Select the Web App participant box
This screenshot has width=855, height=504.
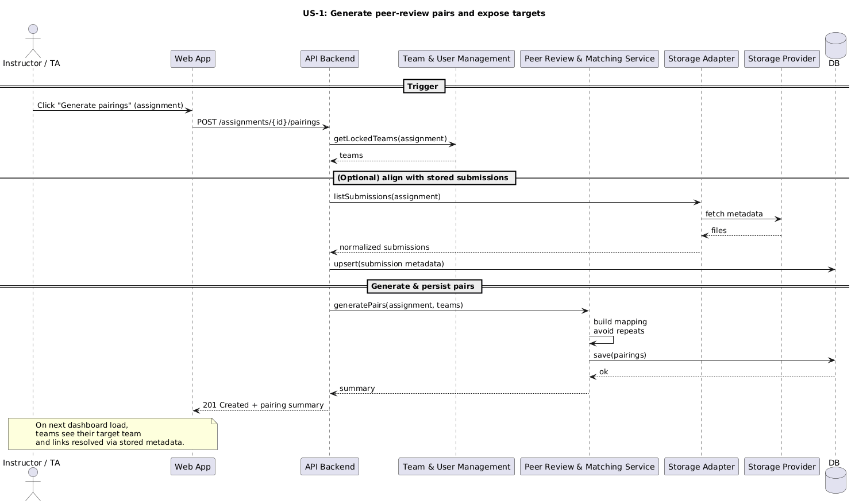click(192, 59)
